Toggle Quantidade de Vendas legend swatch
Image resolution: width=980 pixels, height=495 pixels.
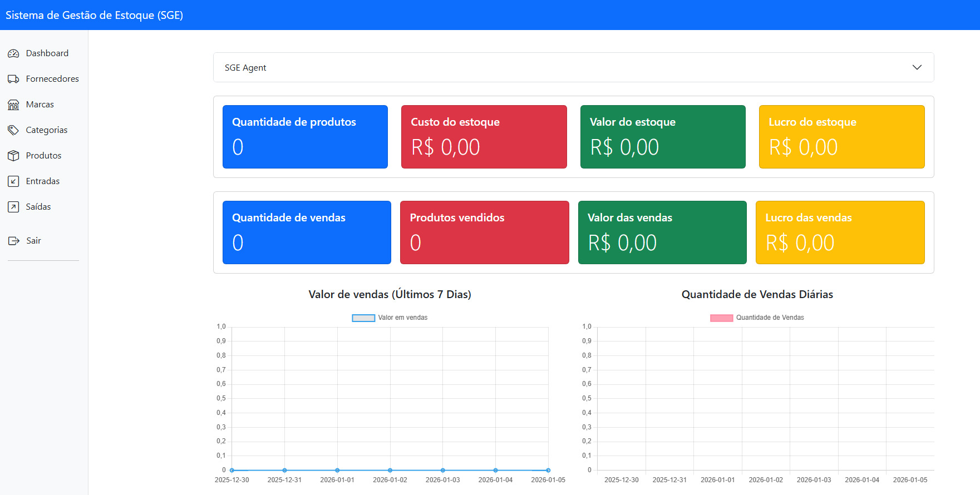coord(721,318)
